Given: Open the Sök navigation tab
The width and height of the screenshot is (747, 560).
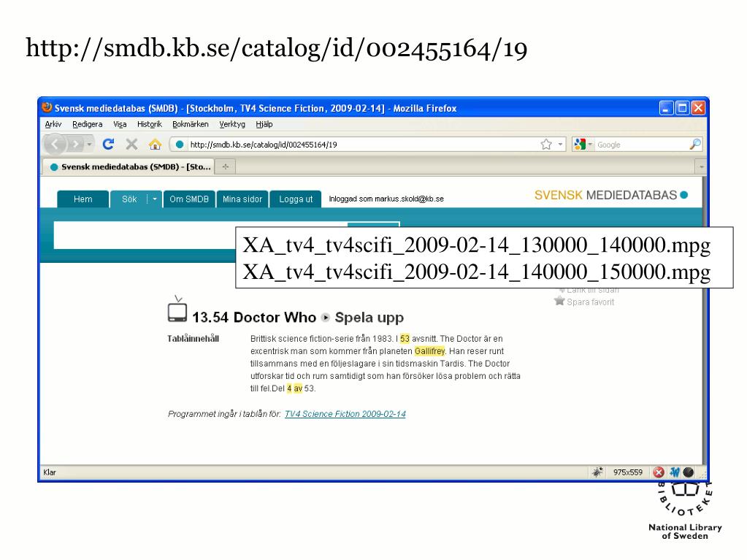Looking at the screenshot, I should point(129,199).
